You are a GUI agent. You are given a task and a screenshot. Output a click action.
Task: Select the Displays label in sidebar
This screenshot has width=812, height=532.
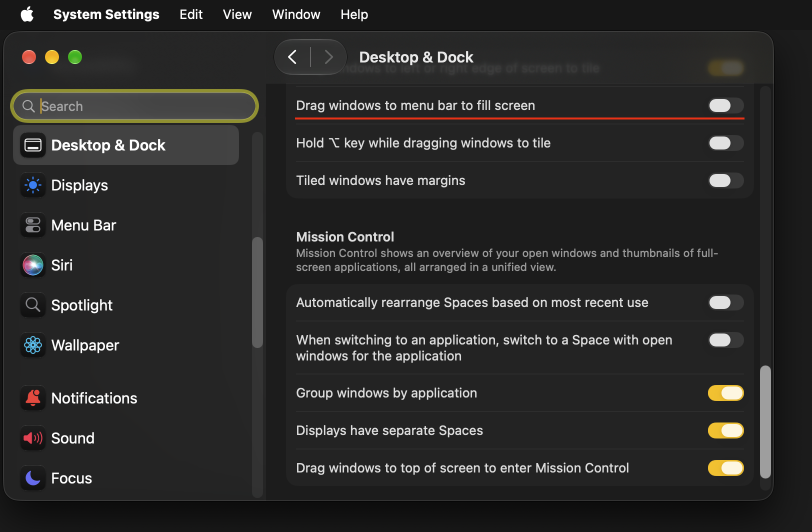click(79, 185)
